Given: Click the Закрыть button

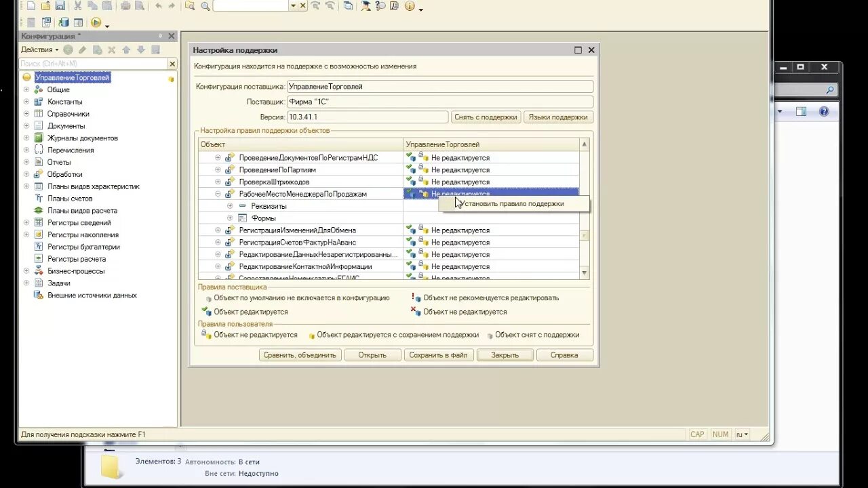Looking at the screenshot, I should coord(505,354).
